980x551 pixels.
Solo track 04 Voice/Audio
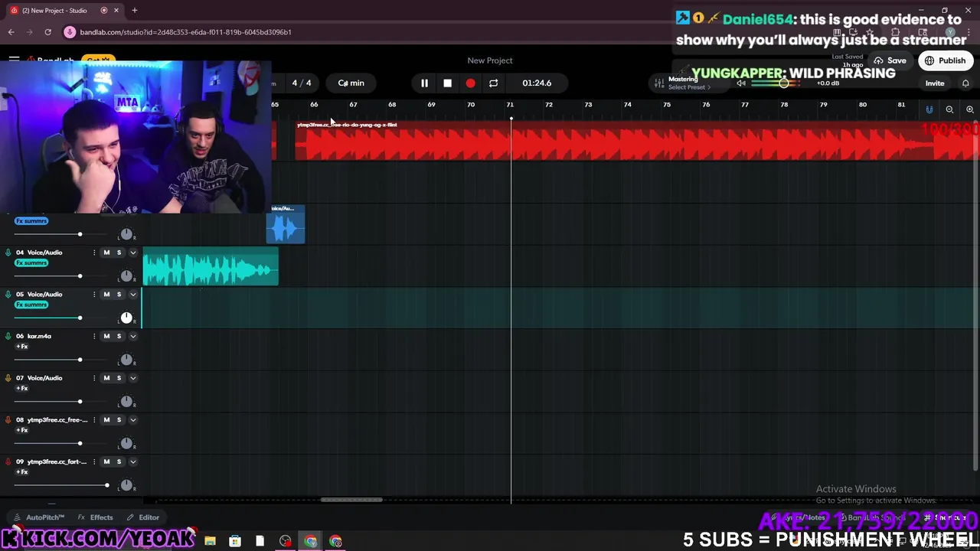[119, 253]
